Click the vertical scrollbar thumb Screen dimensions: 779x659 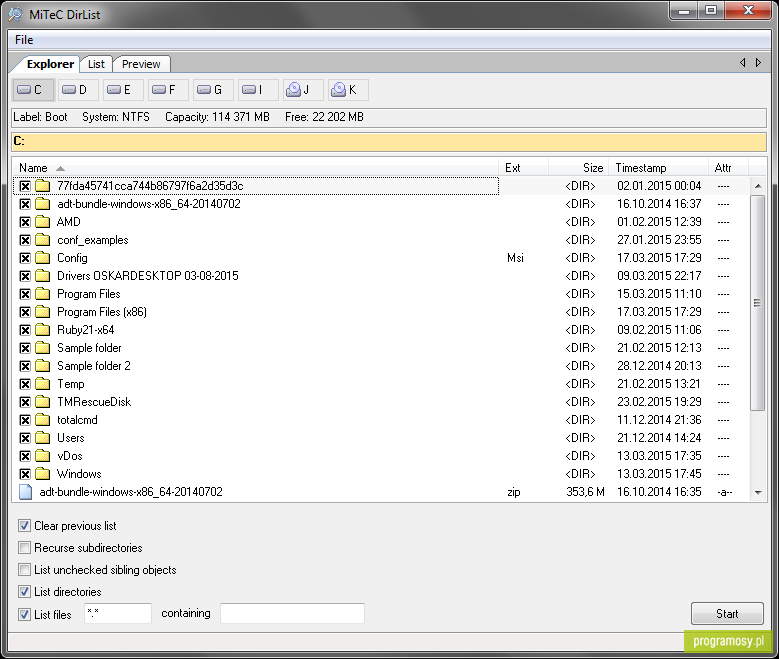tap(758, 303)
